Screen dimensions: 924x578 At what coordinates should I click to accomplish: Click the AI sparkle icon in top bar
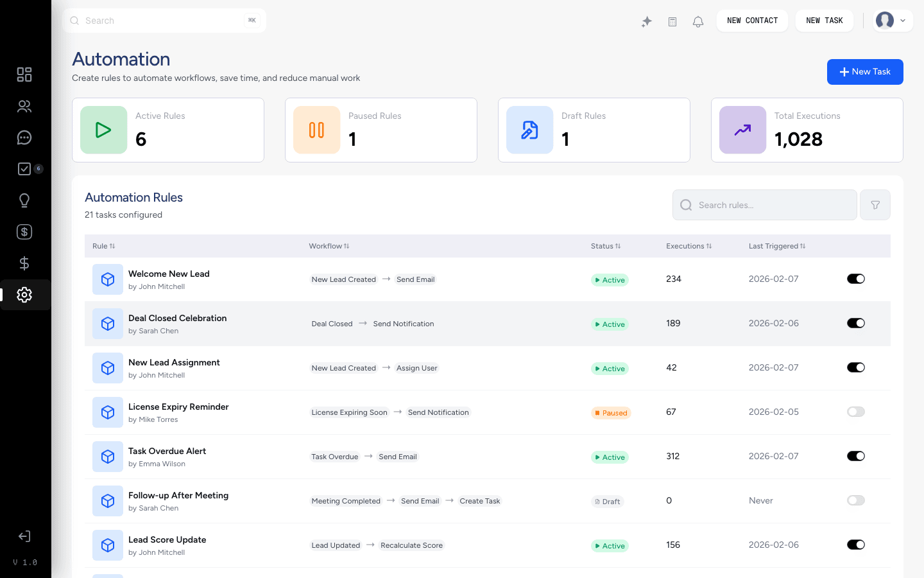coord(647,22)
